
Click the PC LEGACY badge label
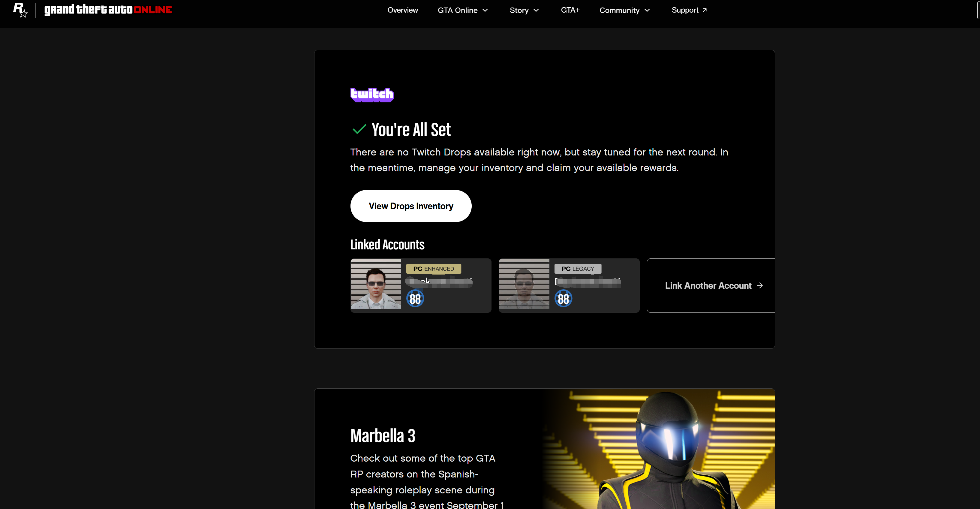pos(578,269)
